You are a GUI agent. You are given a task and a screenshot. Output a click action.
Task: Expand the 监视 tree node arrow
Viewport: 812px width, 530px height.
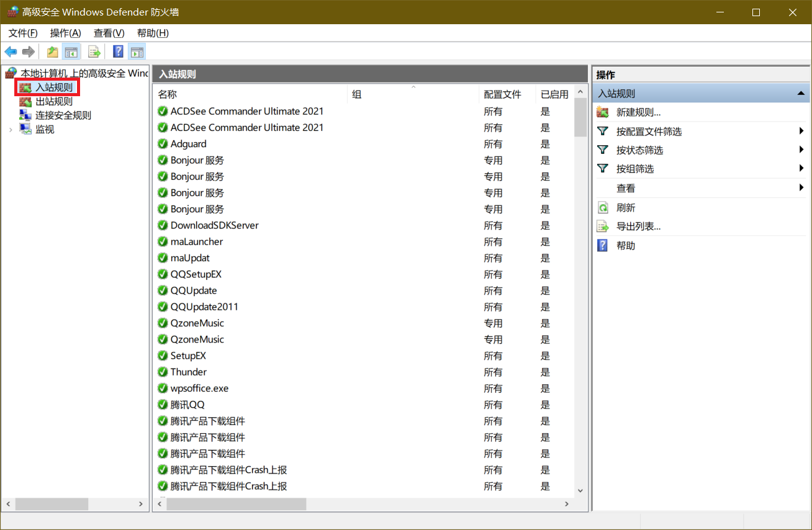pyautogui.click(x=11, y=129)
